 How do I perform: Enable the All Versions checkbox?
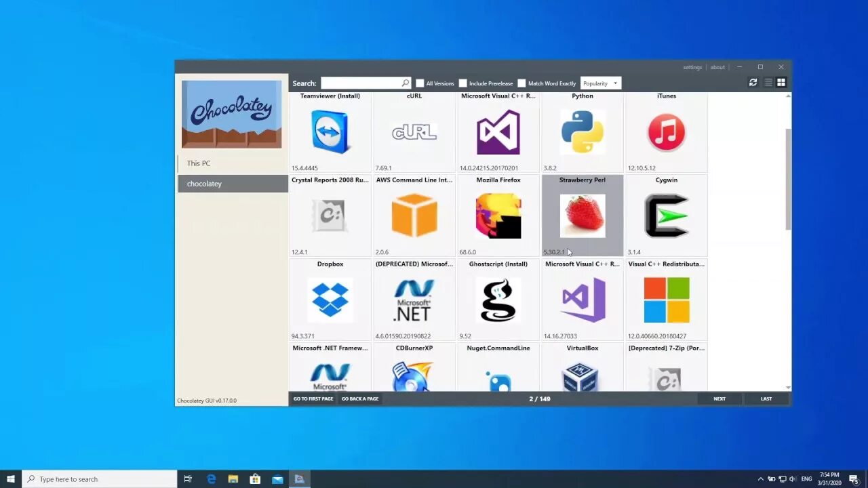point(420,83)
